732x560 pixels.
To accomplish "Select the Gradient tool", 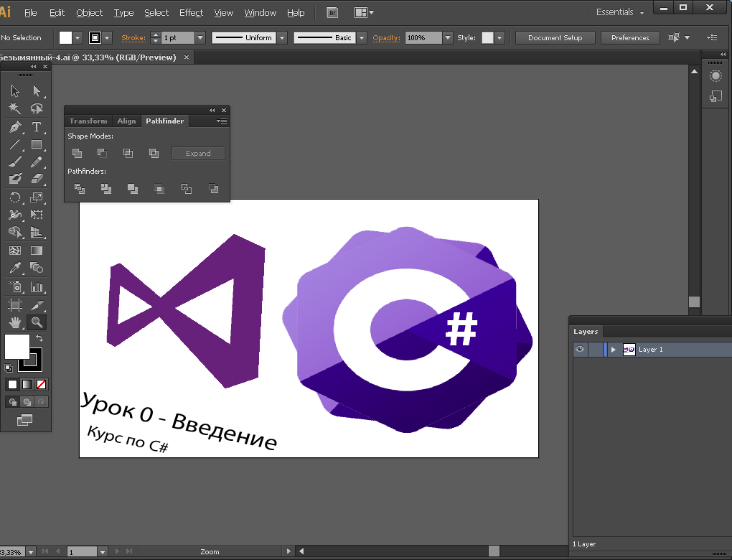I will [x=37, y=251].
